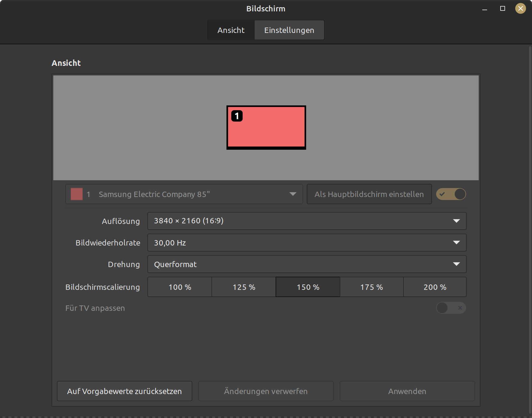Choose 200 % screen scaling
The image size is (532, 418).
435,287
